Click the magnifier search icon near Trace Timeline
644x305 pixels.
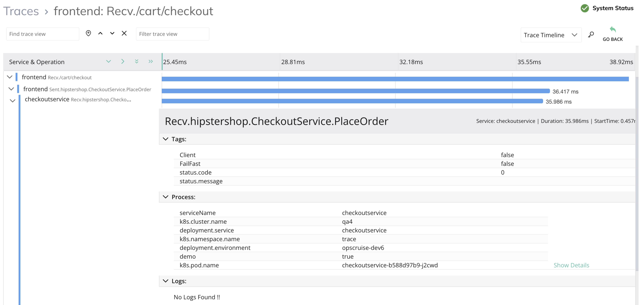coord(591,35)
